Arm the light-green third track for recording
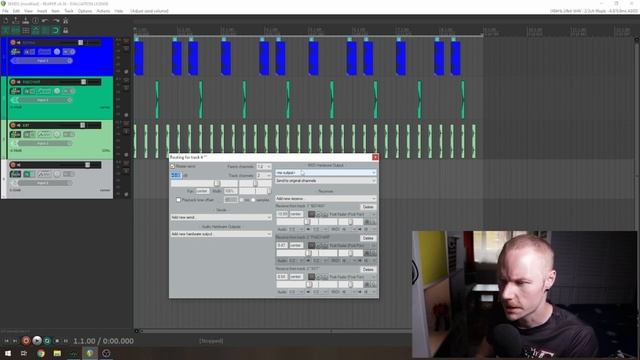This screenshot has height=360, width=640. click(x=13, y=125)
